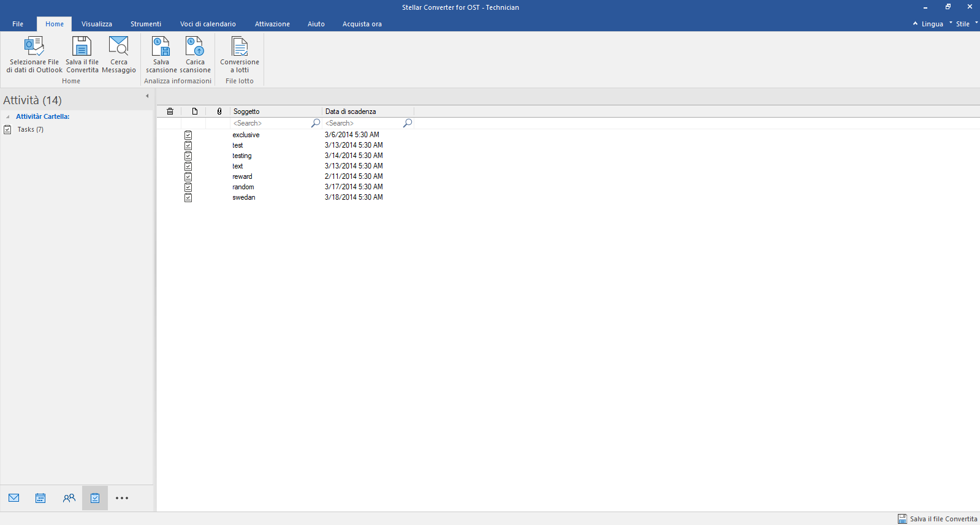
Task: Sort by Data di scadenza column header
Action: pos(368,111)
